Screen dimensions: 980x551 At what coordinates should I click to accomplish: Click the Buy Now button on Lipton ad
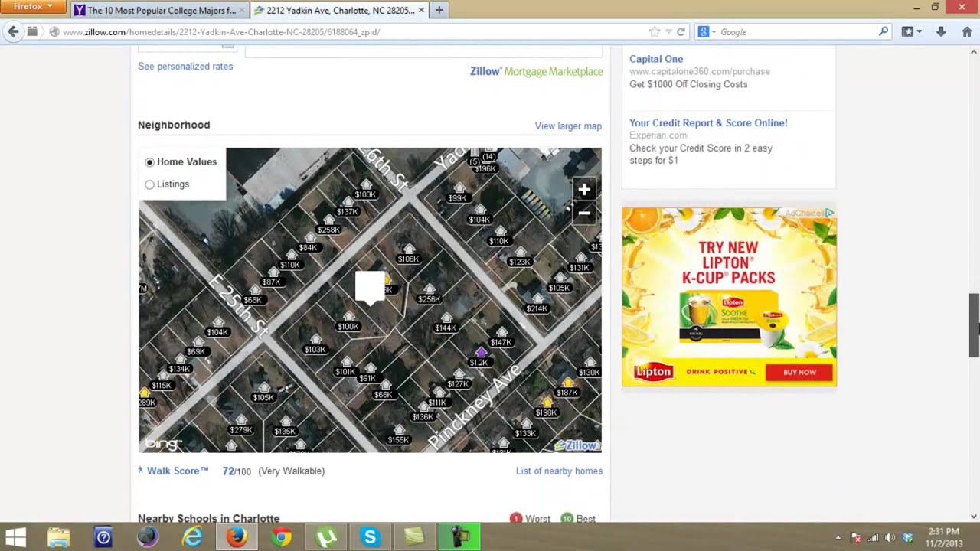coord(799,372)
